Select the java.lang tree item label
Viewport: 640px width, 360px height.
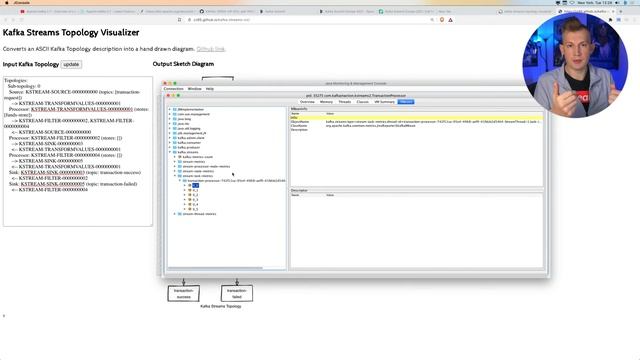184,119
